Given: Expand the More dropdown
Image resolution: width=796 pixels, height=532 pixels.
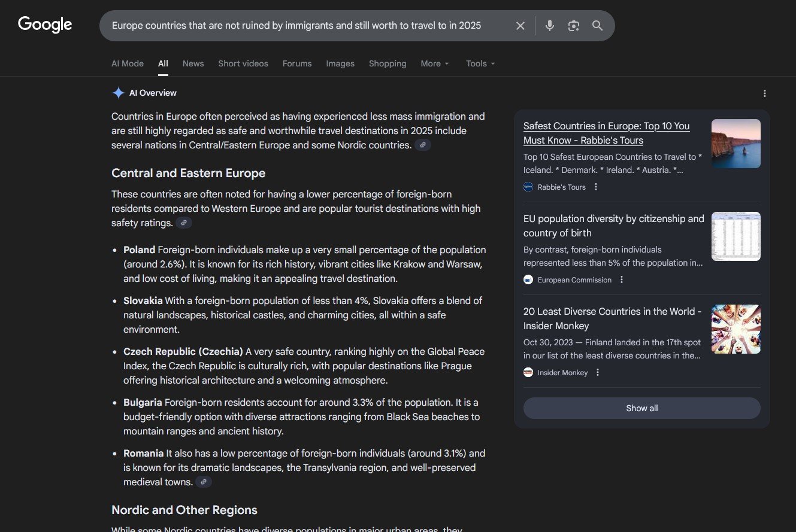Looking at the screenshot, I should [435, 63].
